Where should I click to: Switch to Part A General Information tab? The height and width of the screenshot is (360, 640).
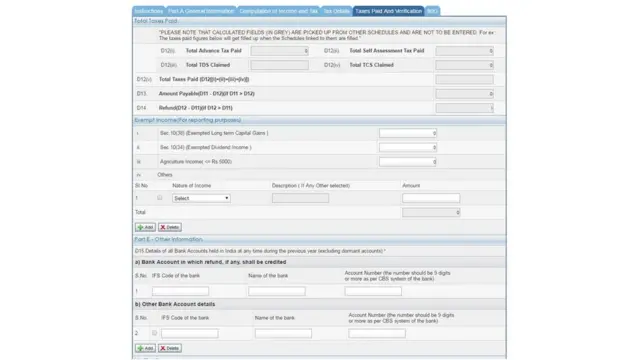201,11
